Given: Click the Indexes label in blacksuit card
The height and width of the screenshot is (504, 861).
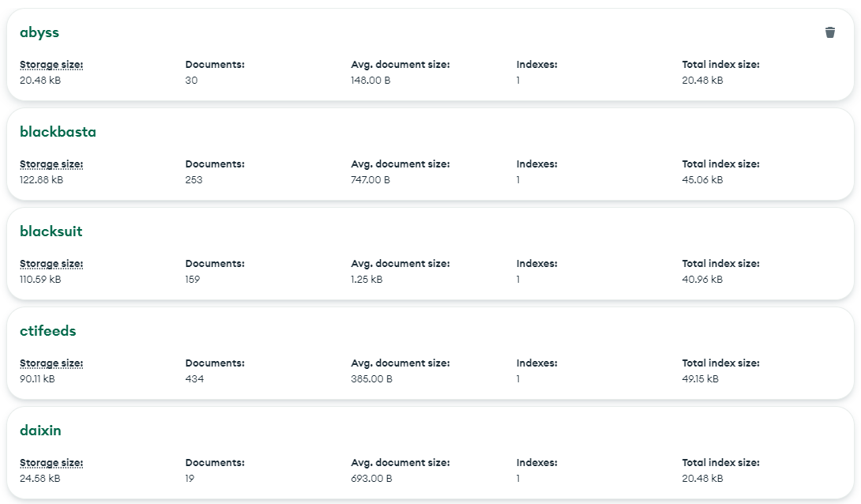Looking at the screenshot, I should [x=536, y=264].
